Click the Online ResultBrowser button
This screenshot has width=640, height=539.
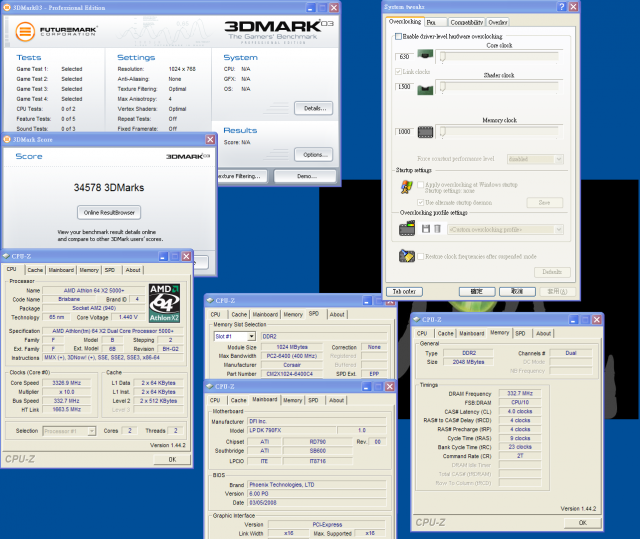tap(109, 212)
